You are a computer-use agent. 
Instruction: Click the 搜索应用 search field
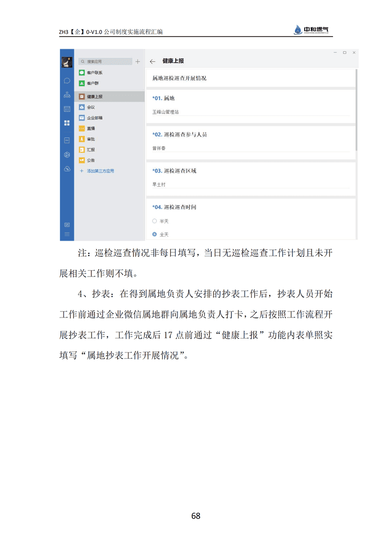coord(105,62)
